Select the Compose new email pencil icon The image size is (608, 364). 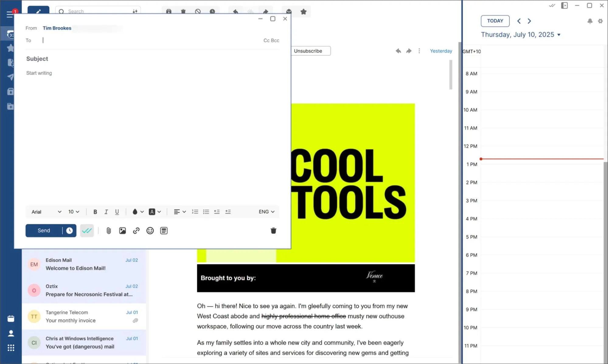point(38,11)
